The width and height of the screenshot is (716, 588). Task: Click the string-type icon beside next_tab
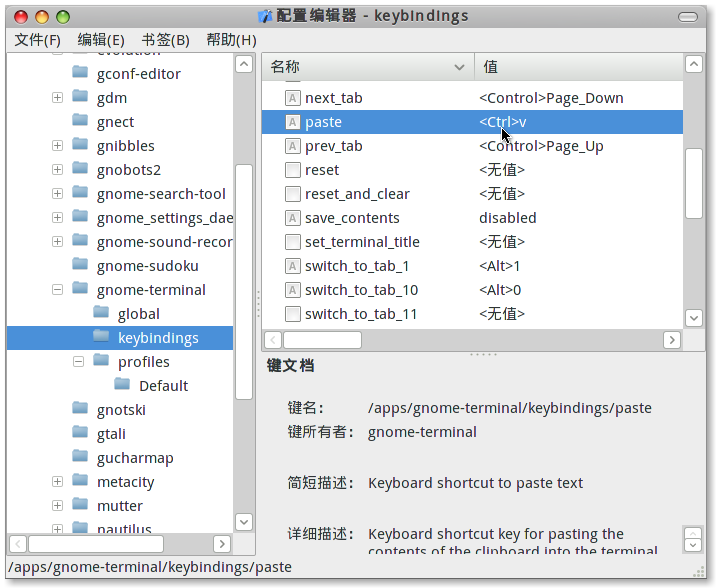coord(293,98)
